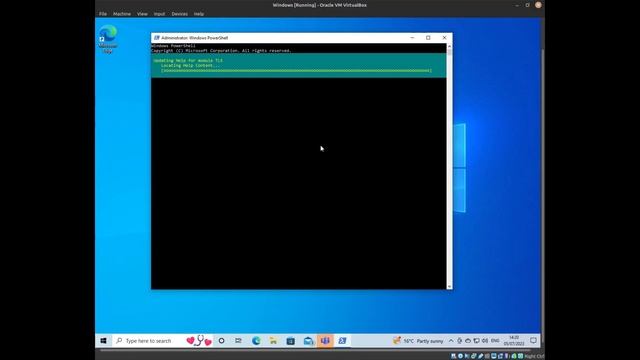The image size is (640, 360).
Task: Click the PowerShell scrollbar down arrow
Action: click(x=449, y=287)
